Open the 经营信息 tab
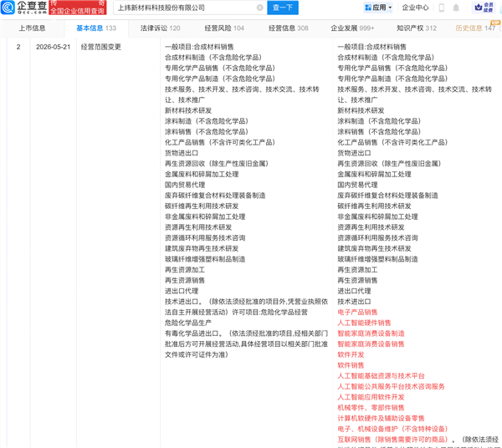The height and width of the screenshot is (448, 502). pos(288,28)
